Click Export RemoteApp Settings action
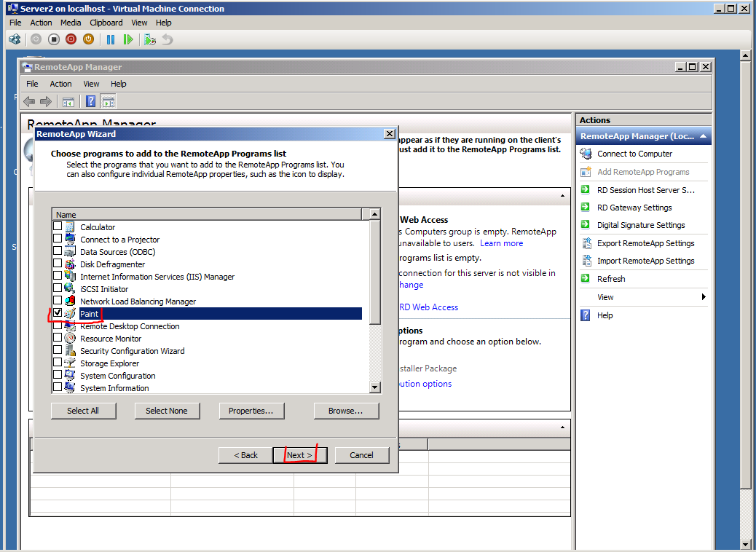Screen dimensions: 756x552 click(x=645, y=243)
